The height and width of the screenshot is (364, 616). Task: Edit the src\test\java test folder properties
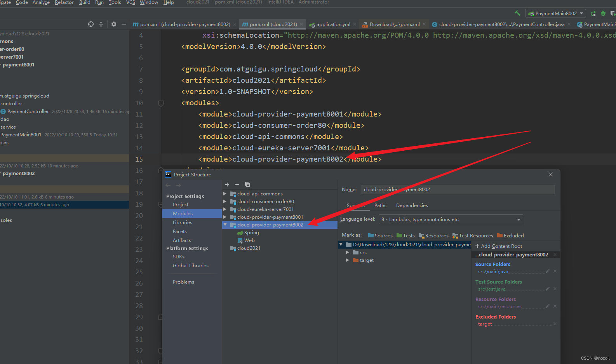pyautogui.click(x=548, y=289)
